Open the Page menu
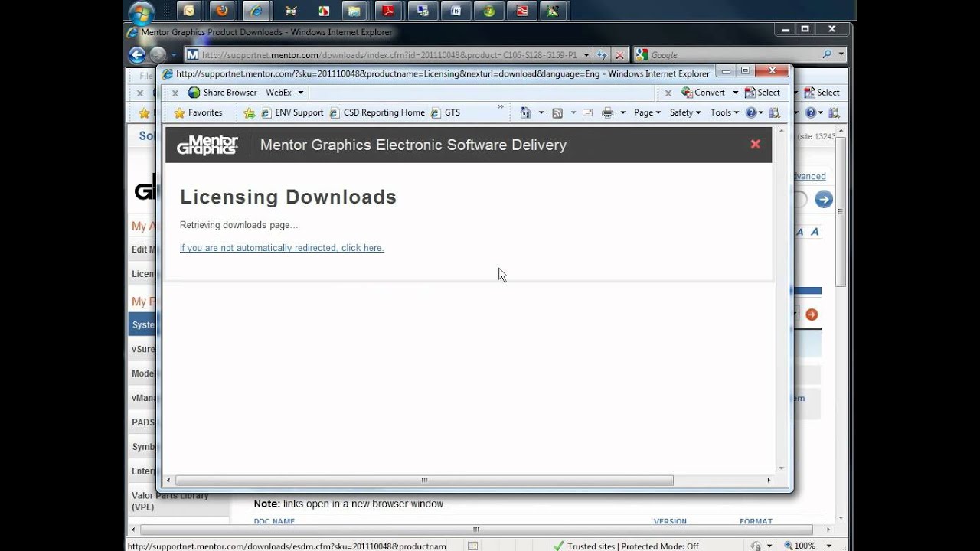 click(647, 112)
